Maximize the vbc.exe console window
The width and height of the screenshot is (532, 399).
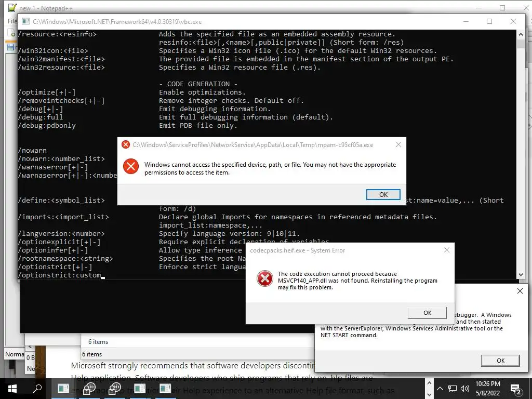click(489, 21)
